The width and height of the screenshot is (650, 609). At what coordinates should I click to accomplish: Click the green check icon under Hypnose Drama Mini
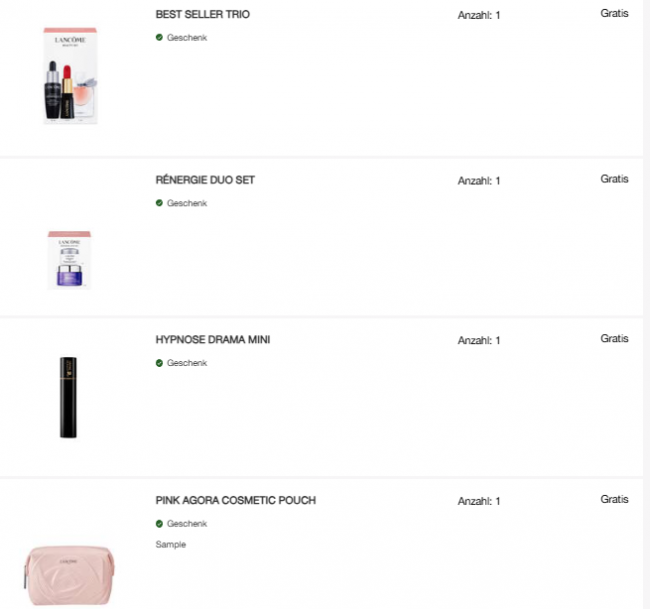(x=159, y=363)
